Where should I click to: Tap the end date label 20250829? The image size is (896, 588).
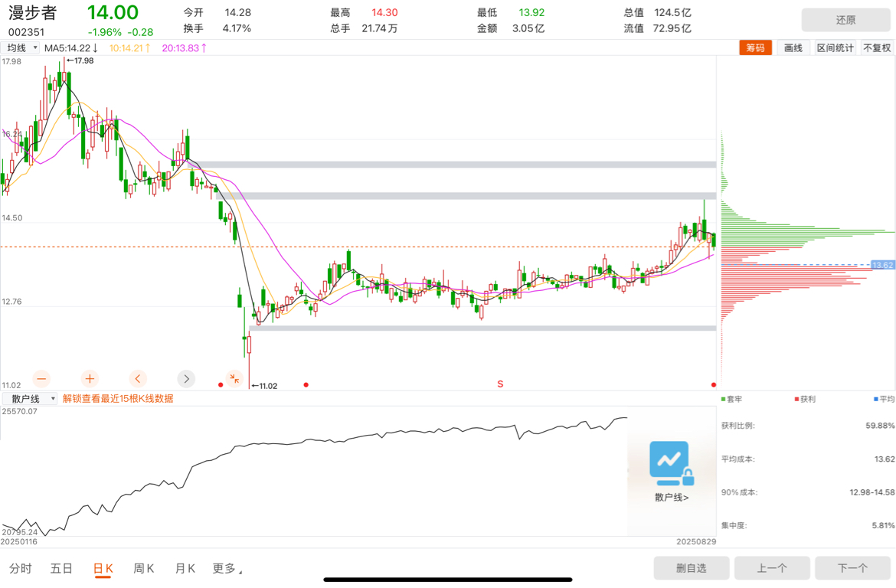pyautogui.click(x=696, y=541)
